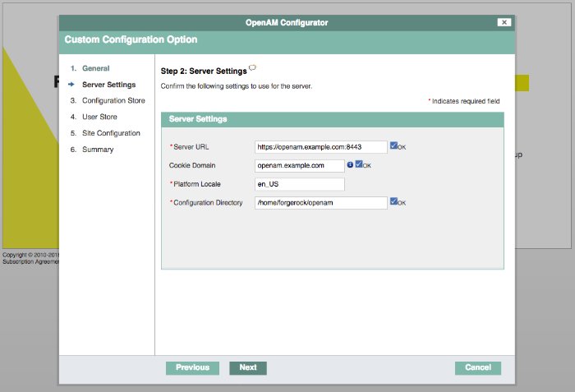Click the Cookie Domain info icon
The image size is (575, 392).
click(x=350, y=165)
